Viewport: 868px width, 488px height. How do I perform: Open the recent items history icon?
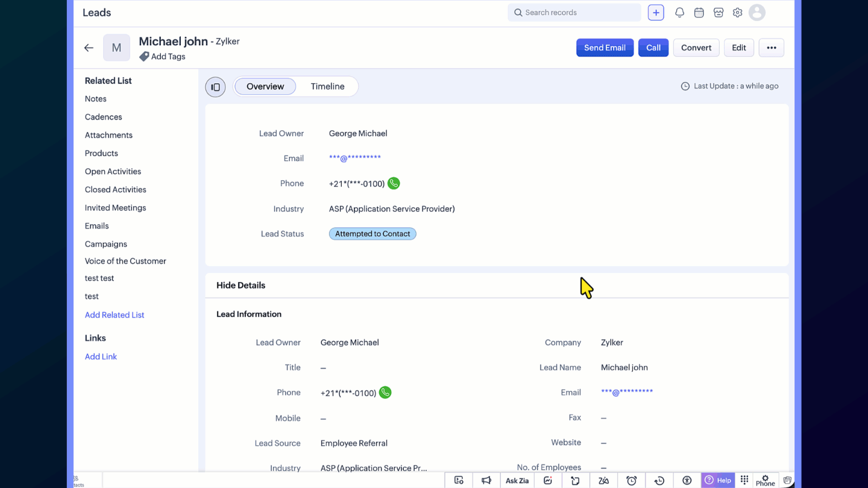click(x=659, y=480)
